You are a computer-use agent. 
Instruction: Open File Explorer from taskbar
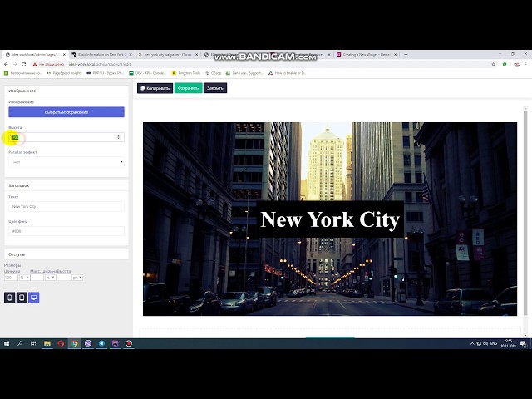(47, 343)
